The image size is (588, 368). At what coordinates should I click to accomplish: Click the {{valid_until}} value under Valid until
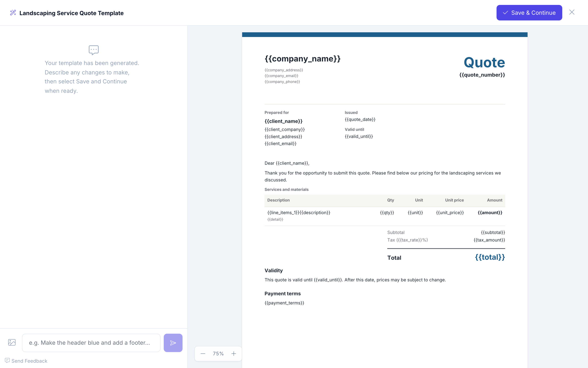359,137
